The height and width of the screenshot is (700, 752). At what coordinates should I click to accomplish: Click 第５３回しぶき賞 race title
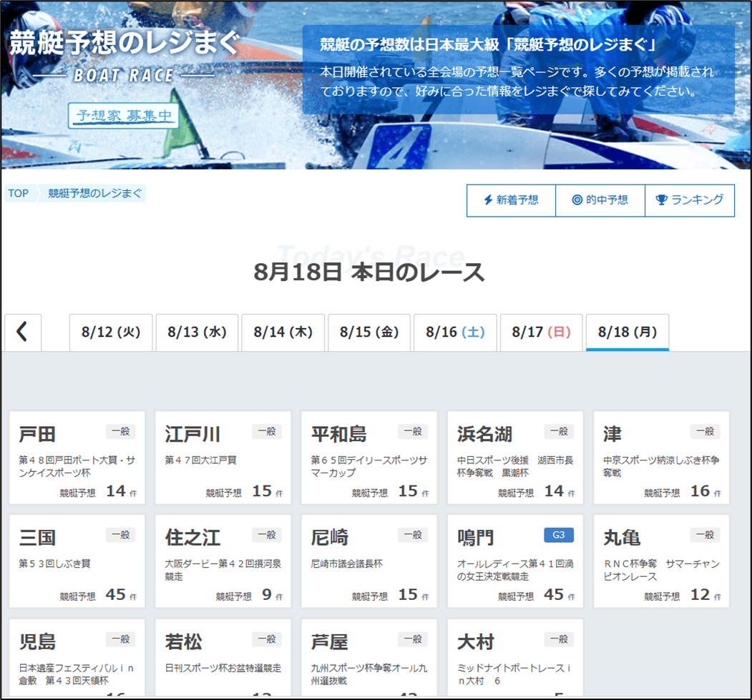(54, 563)
